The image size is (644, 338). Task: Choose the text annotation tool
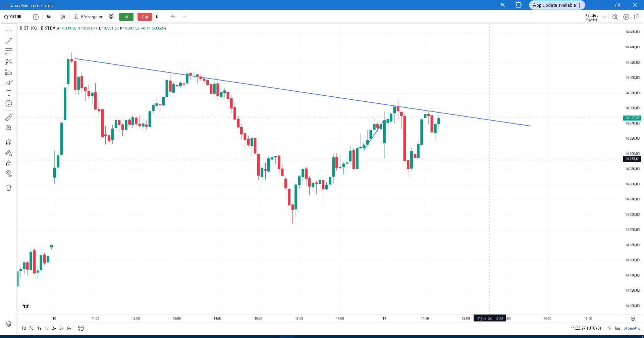pos(9,93)
